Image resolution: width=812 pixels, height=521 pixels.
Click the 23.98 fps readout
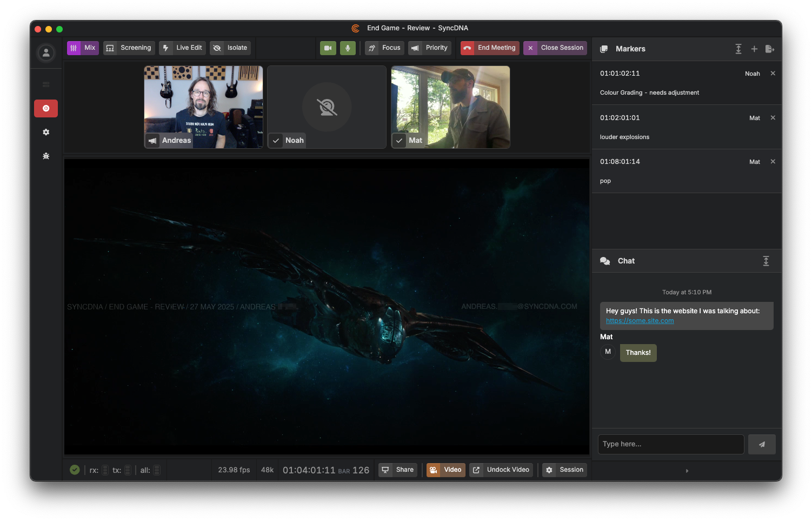pyautogui.click(x=234, y=470)
